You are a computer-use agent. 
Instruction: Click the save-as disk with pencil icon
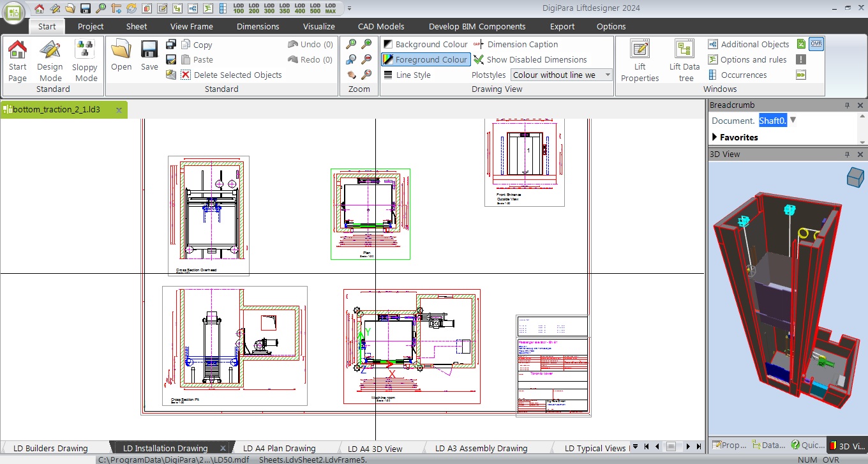click(x=171, y=59)
